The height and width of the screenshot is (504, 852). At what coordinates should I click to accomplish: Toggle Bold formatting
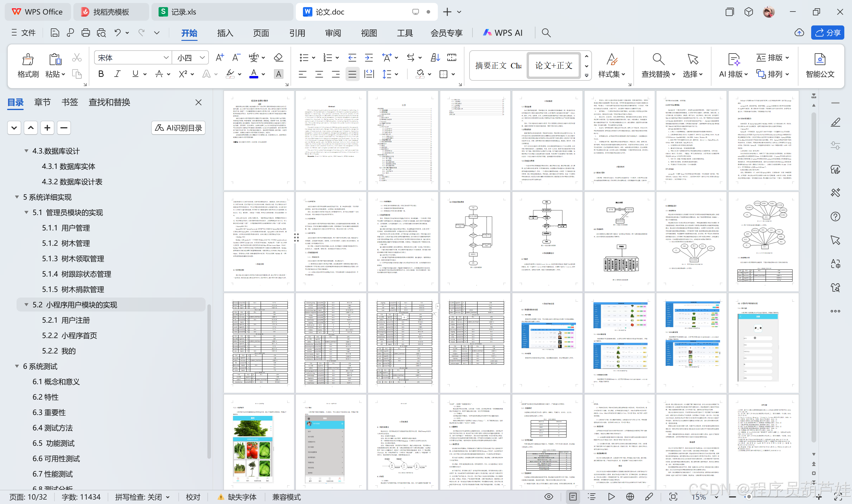101,74
